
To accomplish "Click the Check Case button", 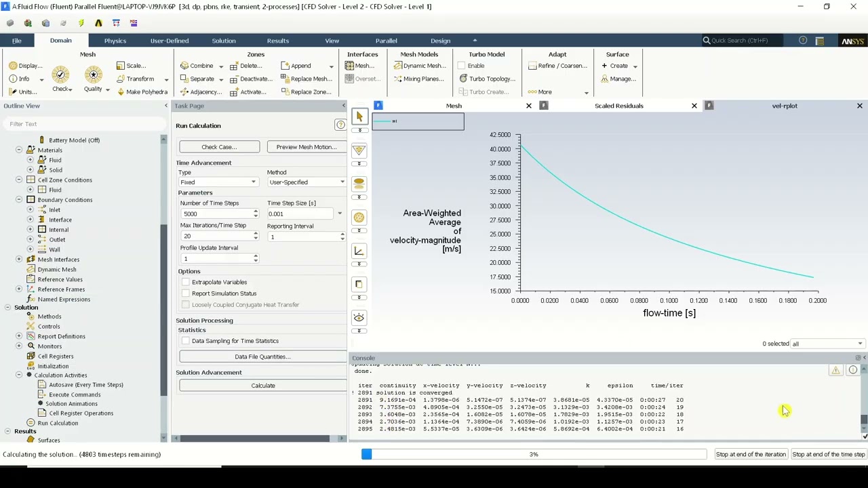I will (x=219, y=147).
